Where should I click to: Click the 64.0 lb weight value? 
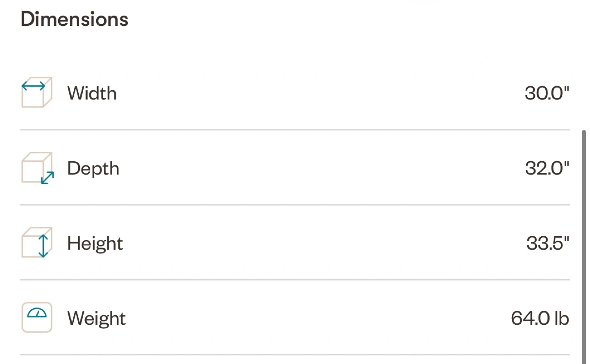[540, 318]
